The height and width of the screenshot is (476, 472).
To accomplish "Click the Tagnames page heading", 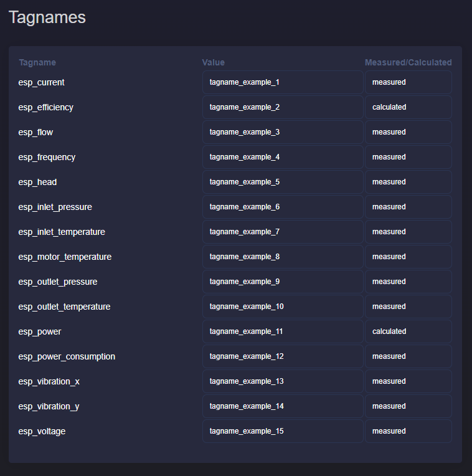I will click(47, 17).
